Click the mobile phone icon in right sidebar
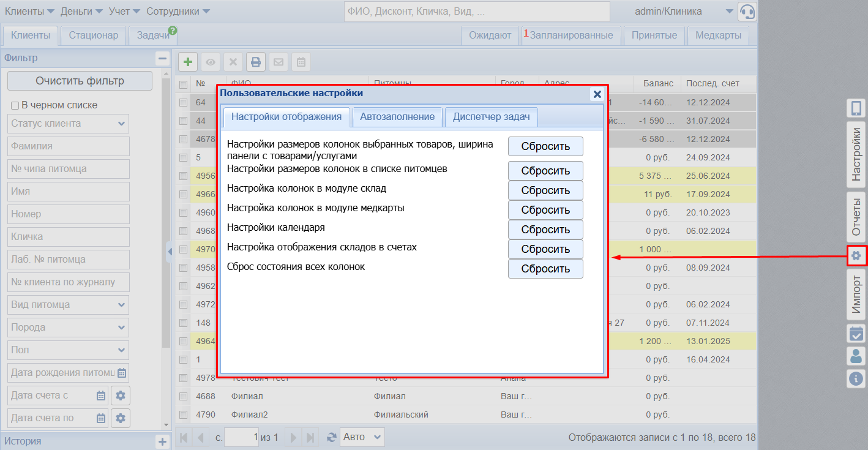This screenshot has width=868, height=450. point(856,108)
